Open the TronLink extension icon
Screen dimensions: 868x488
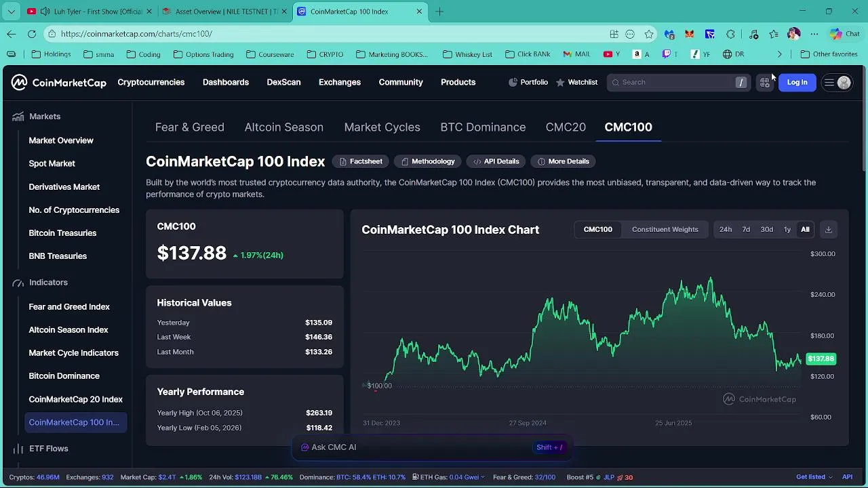[710, 34]
